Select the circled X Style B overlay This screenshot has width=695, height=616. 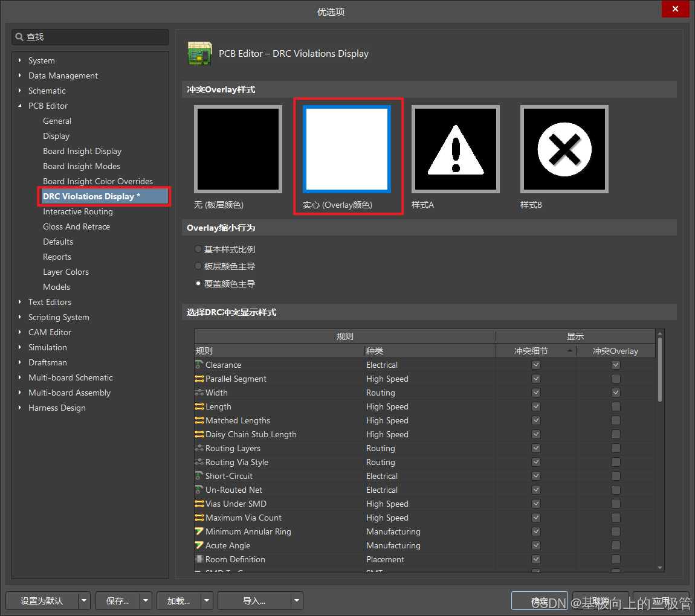click(564, 149)
